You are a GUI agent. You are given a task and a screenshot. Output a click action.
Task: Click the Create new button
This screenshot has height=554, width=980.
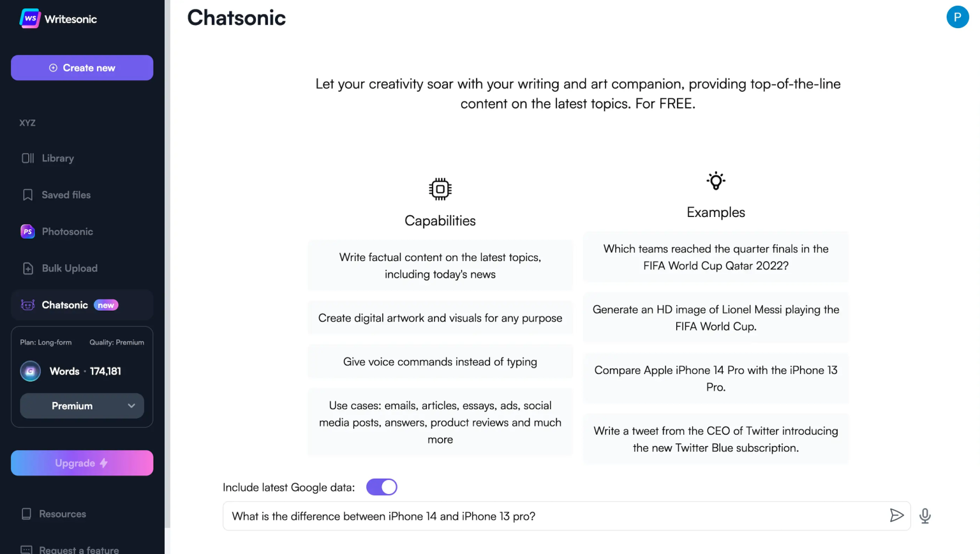pos(82,68)
